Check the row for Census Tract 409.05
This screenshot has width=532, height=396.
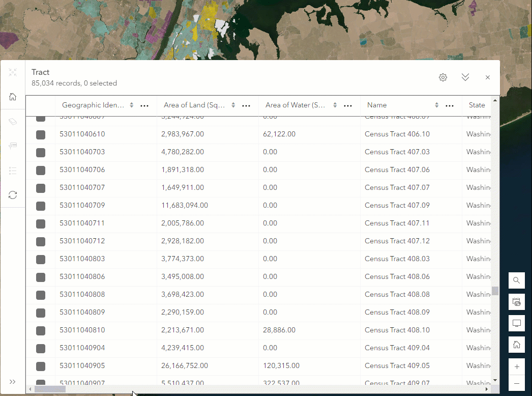pos(40,366)
